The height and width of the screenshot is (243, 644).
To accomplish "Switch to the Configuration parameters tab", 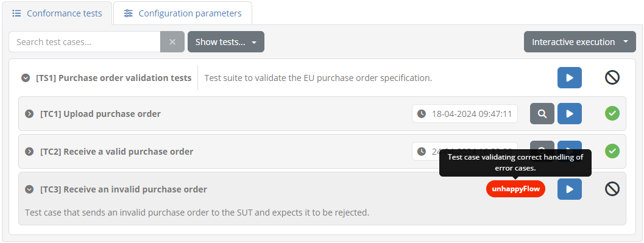I will [182, 13].
